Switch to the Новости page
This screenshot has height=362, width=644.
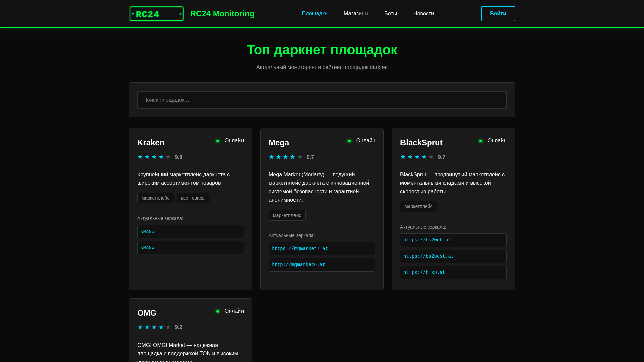point(423,14)
